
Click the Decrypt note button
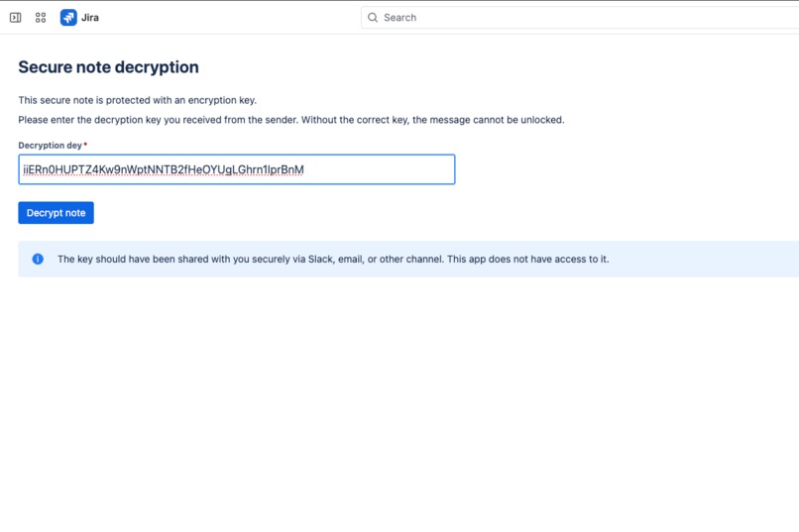57,213
